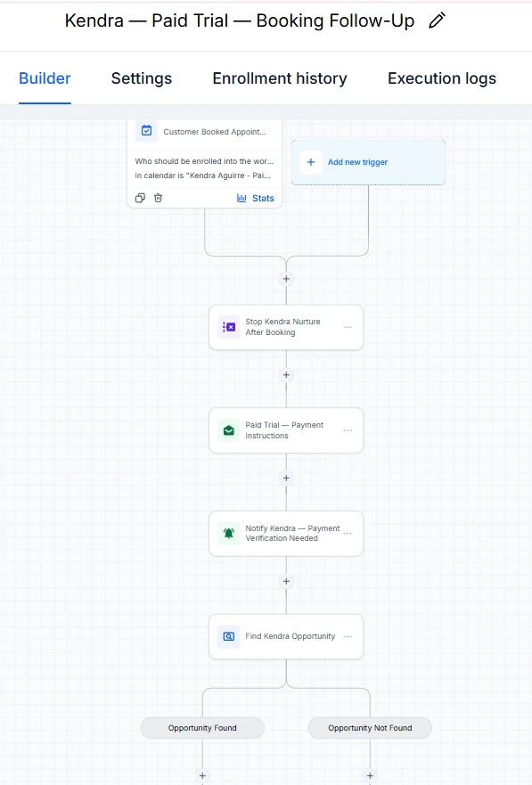The image size is (532, 785).
Task: Click the Customer Booked Appointment trigger icon
Action: point(147,131)
